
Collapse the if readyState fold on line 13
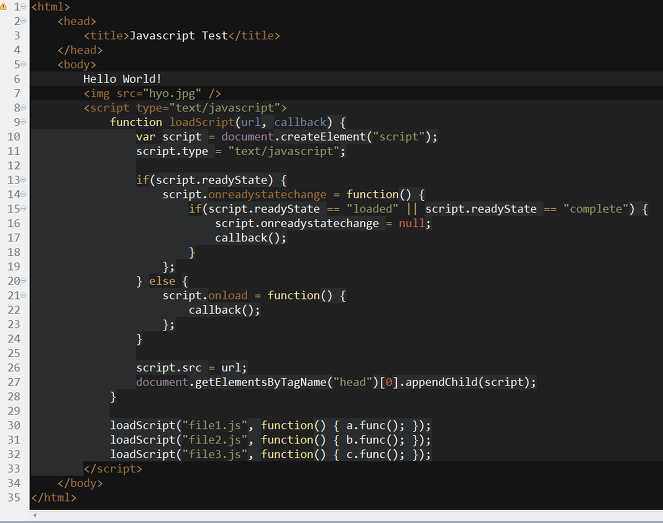pos(23,180)
